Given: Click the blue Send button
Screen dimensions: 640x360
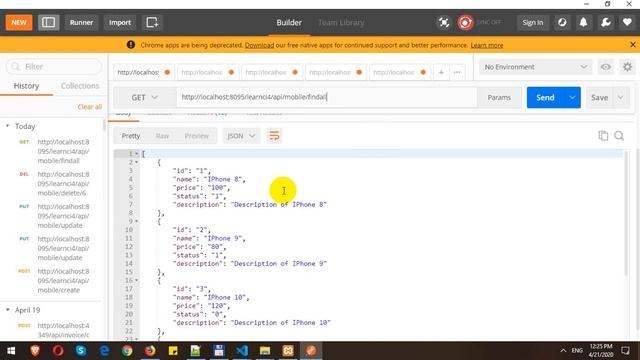Looking at the screenshot, I should point(545,98).
